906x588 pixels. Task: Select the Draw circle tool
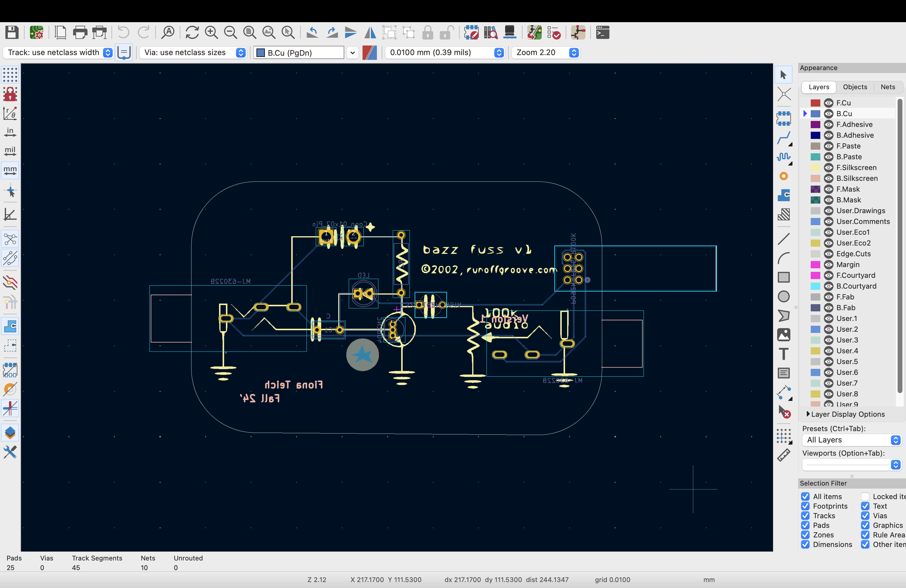[x=783, y=296]
